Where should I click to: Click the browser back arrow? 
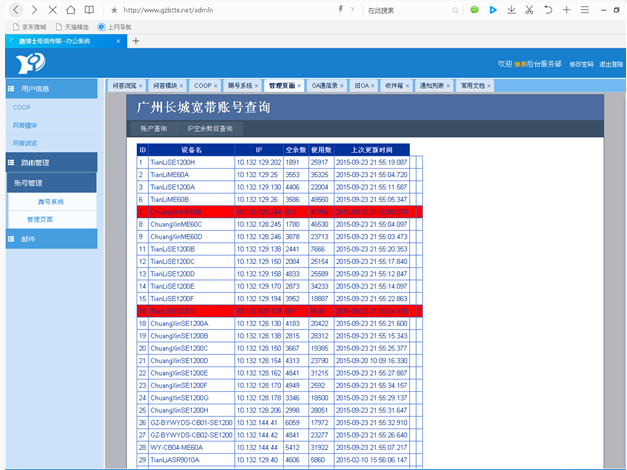(x=15, y=9)
